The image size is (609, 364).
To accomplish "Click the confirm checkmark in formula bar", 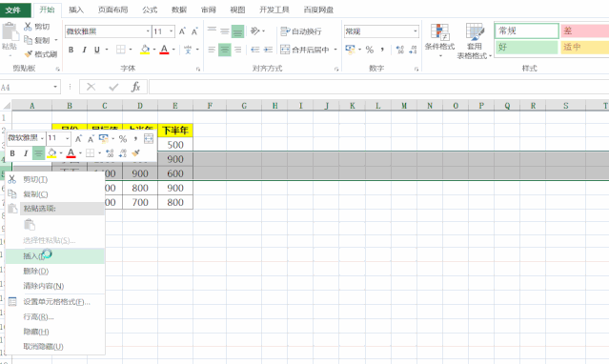I will (x=113, y=87).
